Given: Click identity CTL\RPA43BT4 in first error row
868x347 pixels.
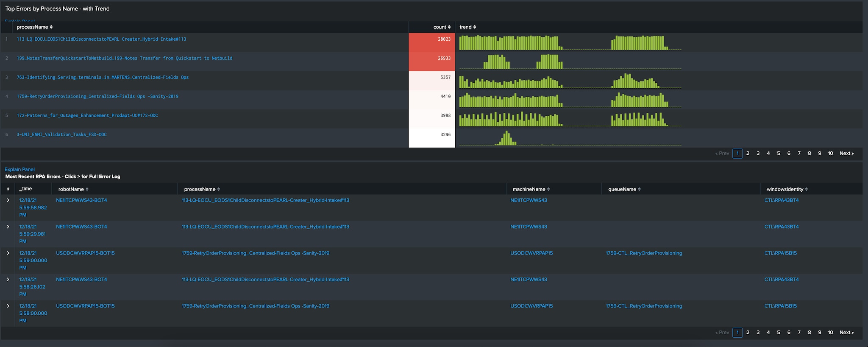Looking at the screenshot, I should click(x=782, y=200).
